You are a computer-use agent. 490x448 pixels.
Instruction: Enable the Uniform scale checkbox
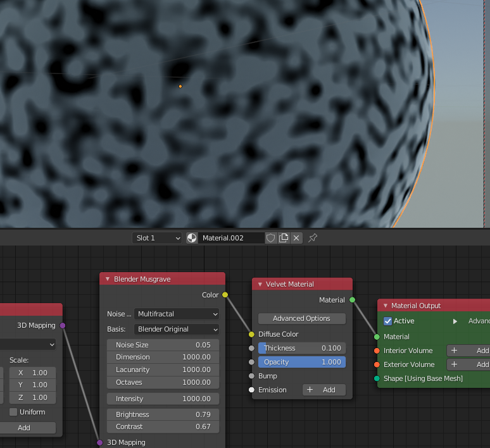[x=13, y=412]
